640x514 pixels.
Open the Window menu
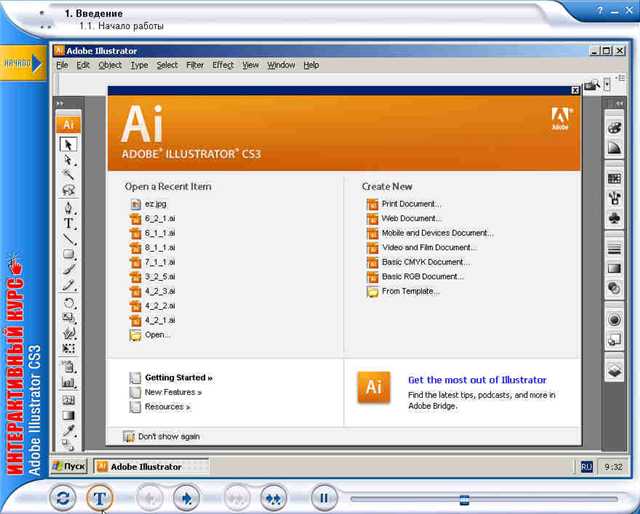pyautogui.click(x=281, y=65)
